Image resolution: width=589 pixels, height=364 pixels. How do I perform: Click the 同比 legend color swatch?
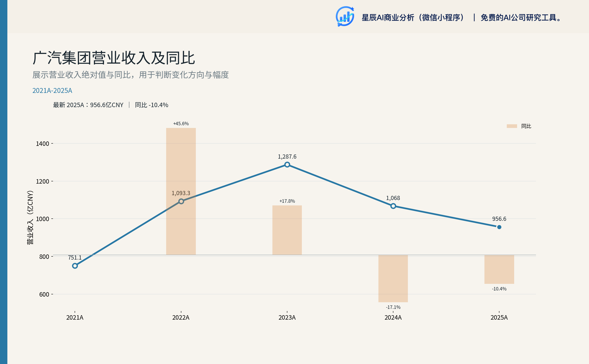pos(512,126)
